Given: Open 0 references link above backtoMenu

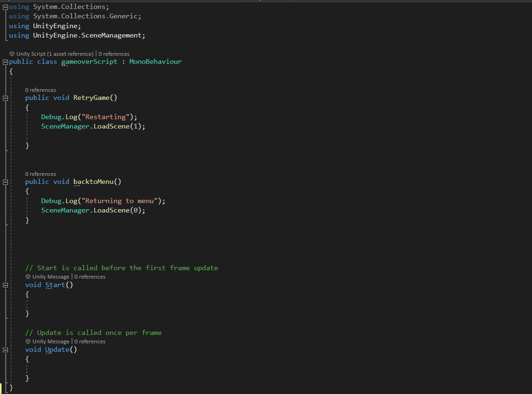Looking at the screenshot, I should coord(40,174).
